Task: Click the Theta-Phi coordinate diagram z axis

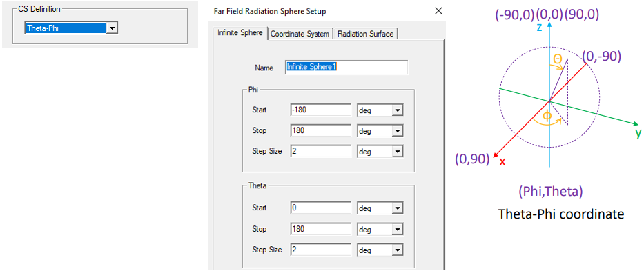Action: tap(549, 94)
